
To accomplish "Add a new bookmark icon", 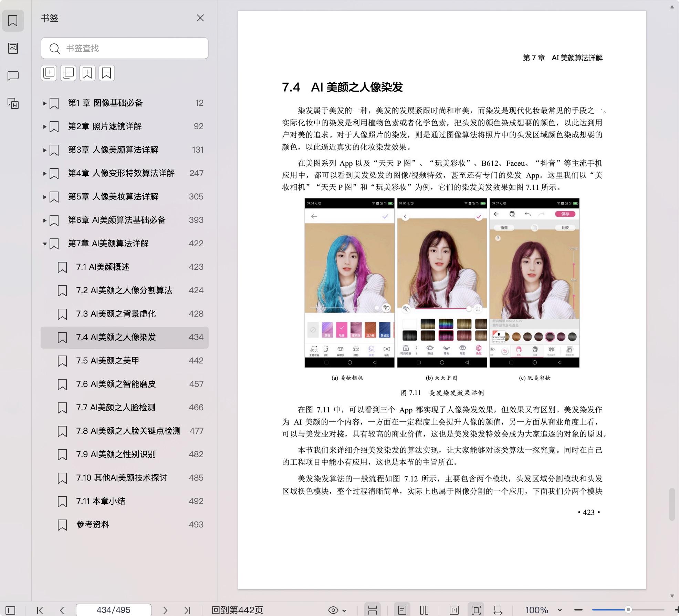I will tap(87, 73).
